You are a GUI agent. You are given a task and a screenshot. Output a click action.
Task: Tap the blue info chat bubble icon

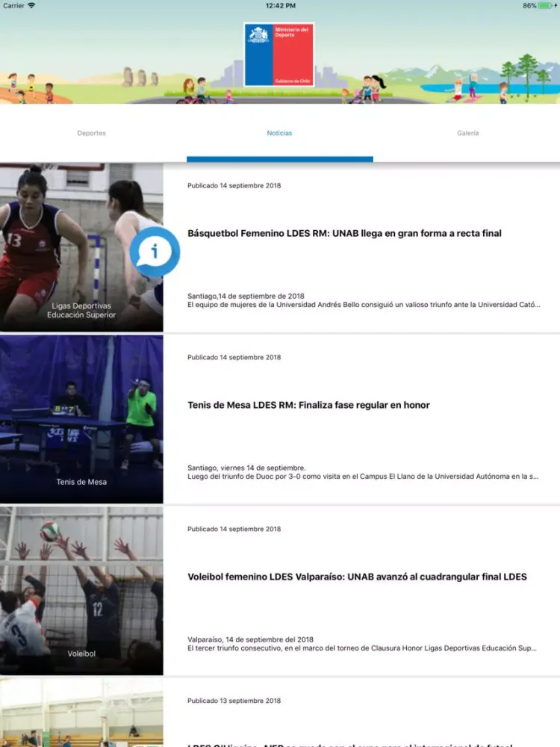[155, 252]
